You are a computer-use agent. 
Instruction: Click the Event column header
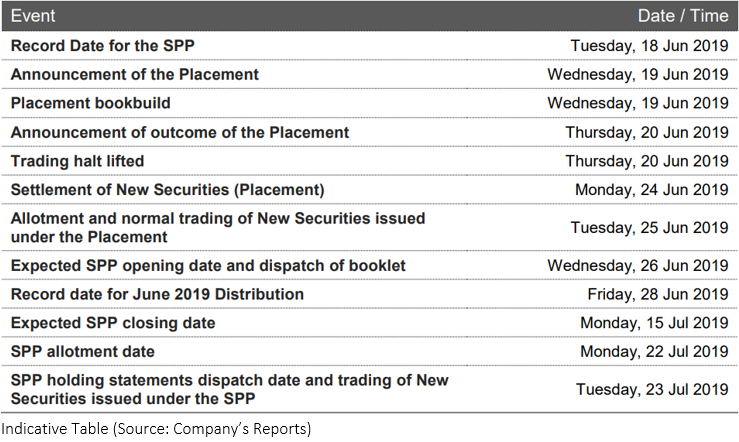tap(33, 16)
